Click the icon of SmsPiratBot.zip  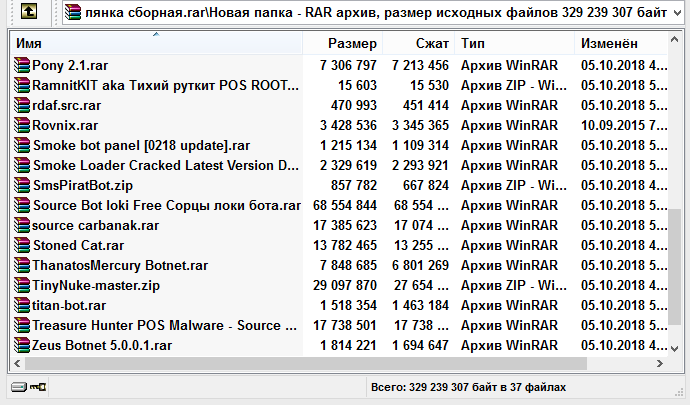[x=22, y=185]
